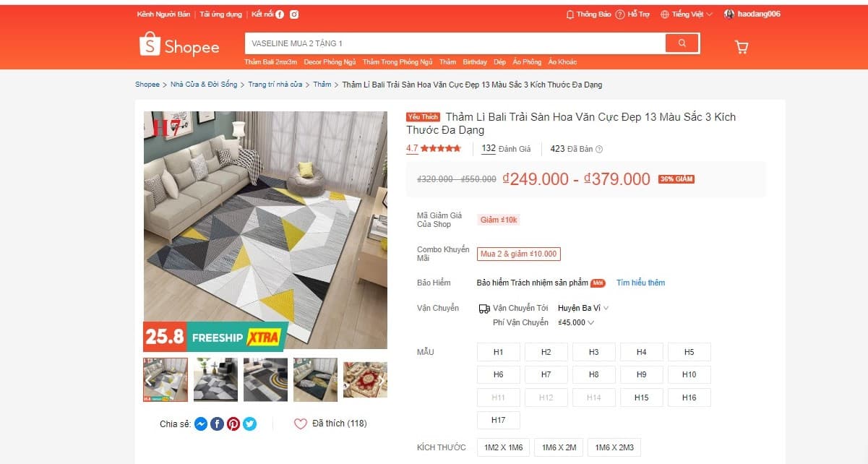The height and width of the screenshot is (464, 868).
Task: Apply the Giảm ₫10k shop voucher
Action: (499, 220)
